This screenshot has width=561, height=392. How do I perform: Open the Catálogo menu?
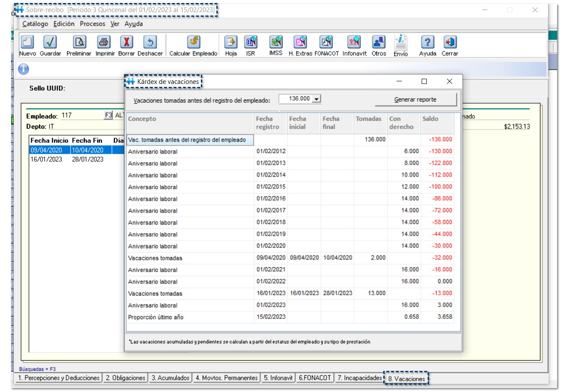(35, 24)
